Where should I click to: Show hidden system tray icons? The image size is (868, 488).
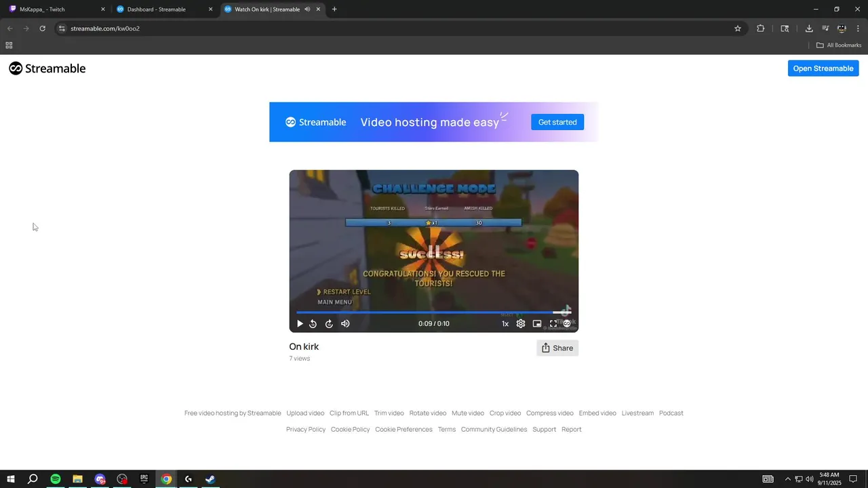click(787, 479)
